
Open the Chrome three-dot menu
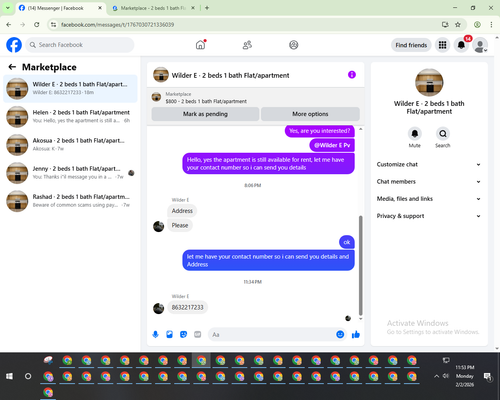(x=491, y=25)
